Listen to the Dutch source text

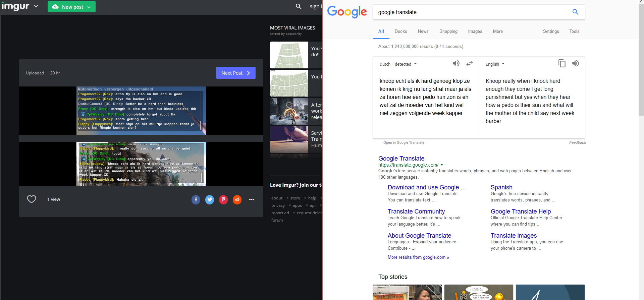(x=456, y=63)
